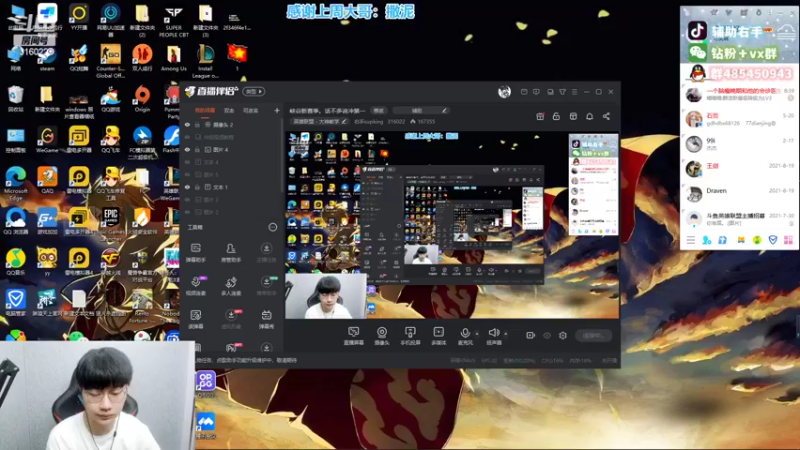Click the webcam preview in stream canvas

(x=326, y=296)
